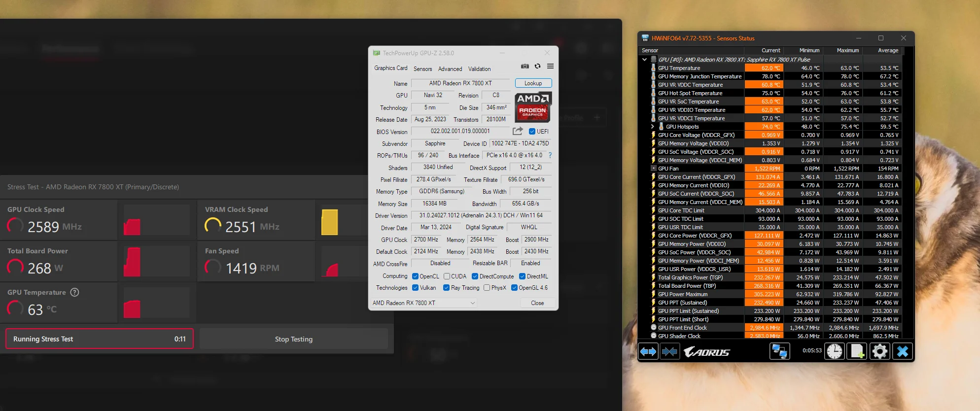Toggle the Vulkan checkbox
Screen dimensions: 980x411
click(x=415, y=288)
